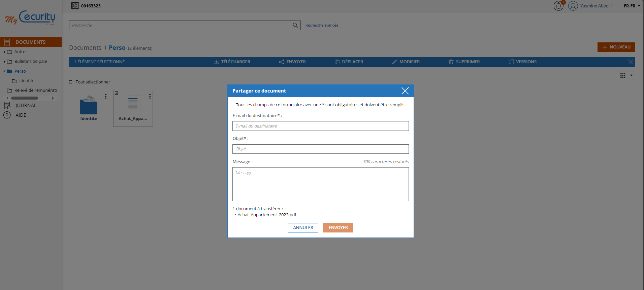
Task: Open the AIDE menu item
Action: [x=21, y=115]
